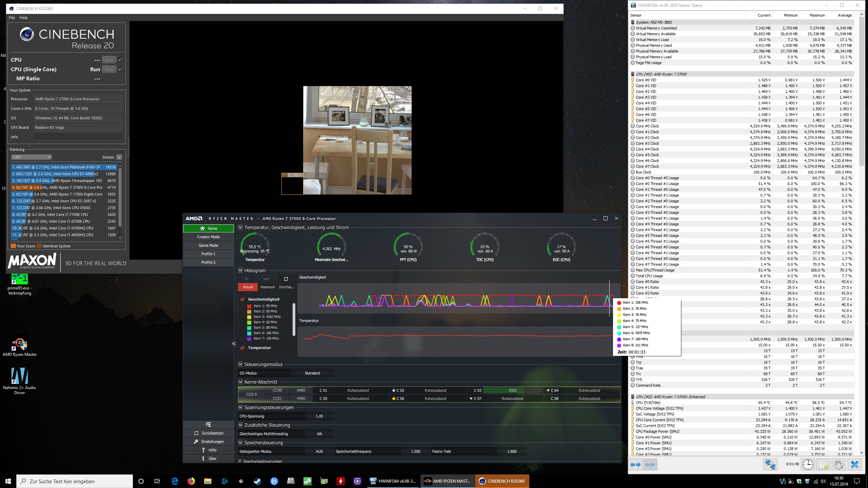The image size is (868, 488).
Task: Collapse the Kerne-Abschnitt section
Action: [x=240, y=382]
